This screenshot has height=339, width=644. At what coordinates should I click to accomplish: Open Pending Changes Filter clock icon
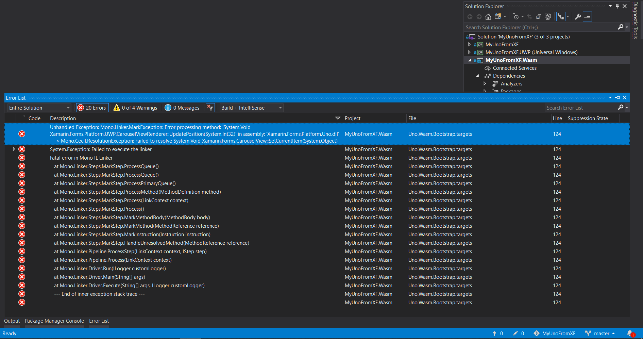click(x=516, y=17)
